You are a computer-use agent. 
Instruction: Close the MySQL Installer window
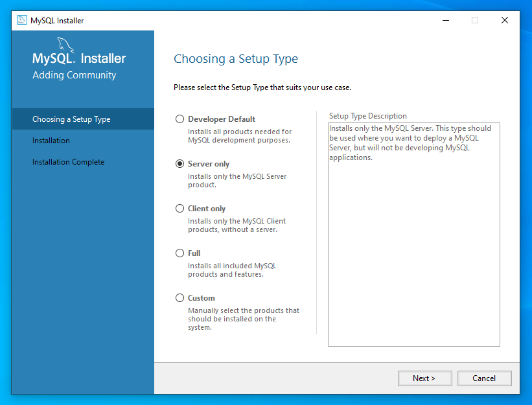(x=505, y=20)
